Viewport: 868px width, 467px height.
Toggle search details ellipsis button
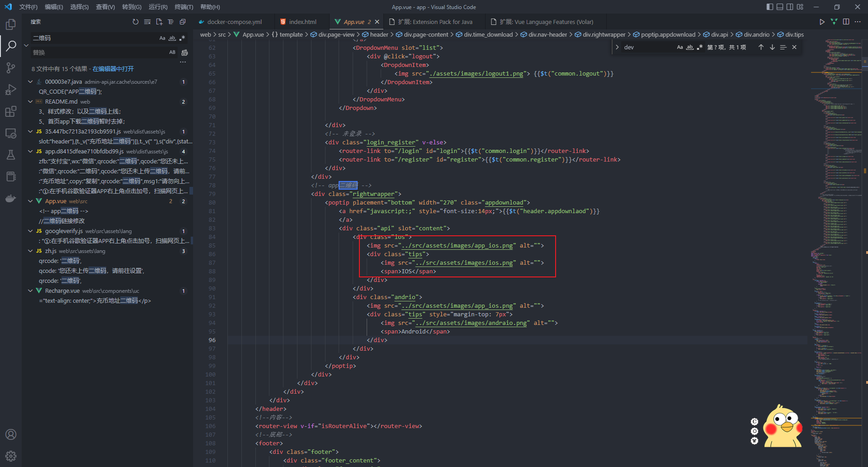183,62
